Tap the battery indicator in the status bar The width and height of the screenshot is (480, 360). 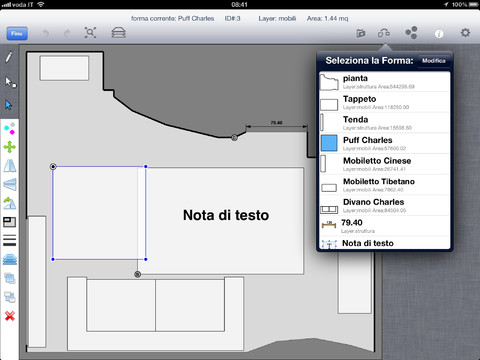(x=473, y=4)
